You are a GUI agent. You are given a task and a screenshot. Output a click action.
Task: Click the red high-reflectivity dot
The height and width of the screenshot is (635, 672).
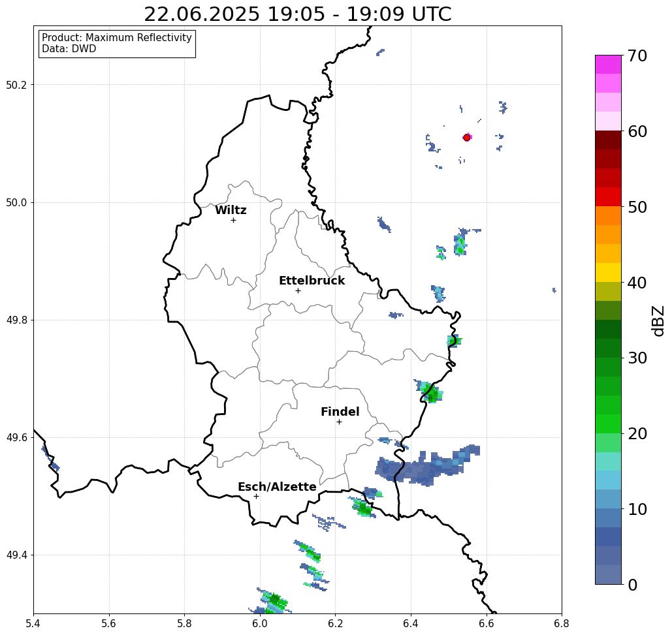[x=467, y=138]
